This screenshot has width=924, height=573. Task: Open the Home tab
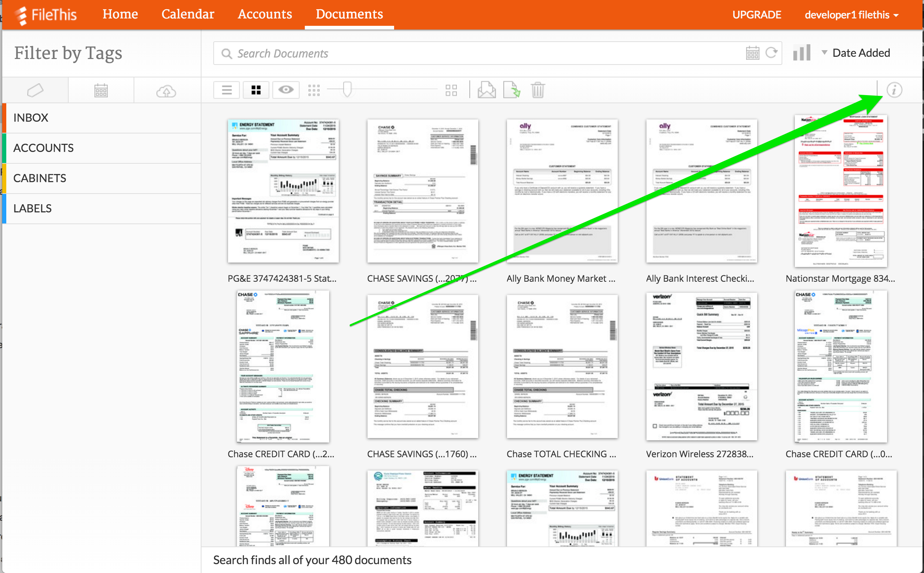(x=120, y=14)
